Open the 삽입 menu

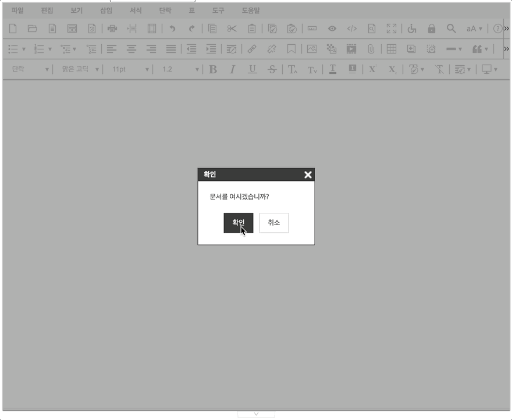(106, 10)
